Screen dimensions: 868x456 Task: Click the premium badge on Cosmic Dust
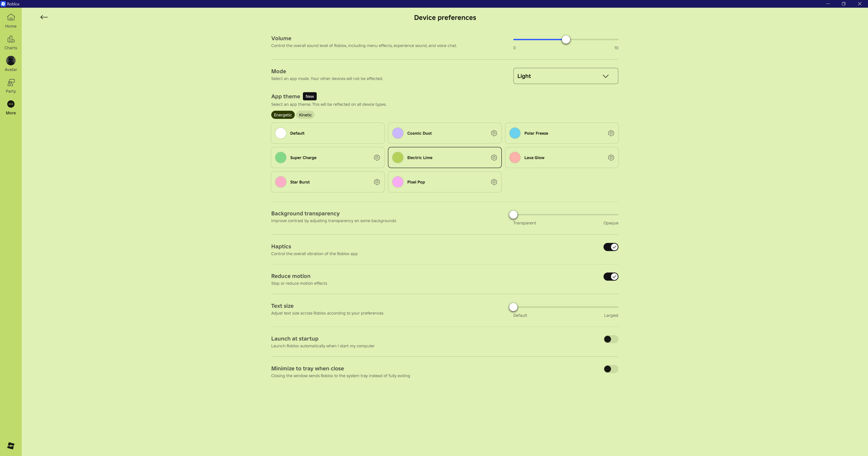click(x=494, y=133)
